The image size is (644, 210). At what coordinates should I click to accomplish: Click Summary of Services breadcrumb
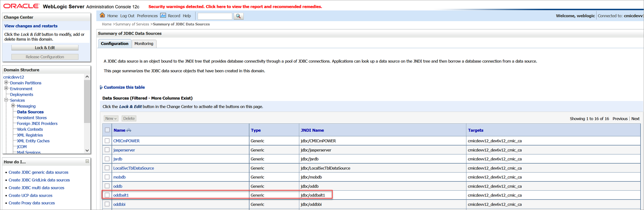(132, 24)
